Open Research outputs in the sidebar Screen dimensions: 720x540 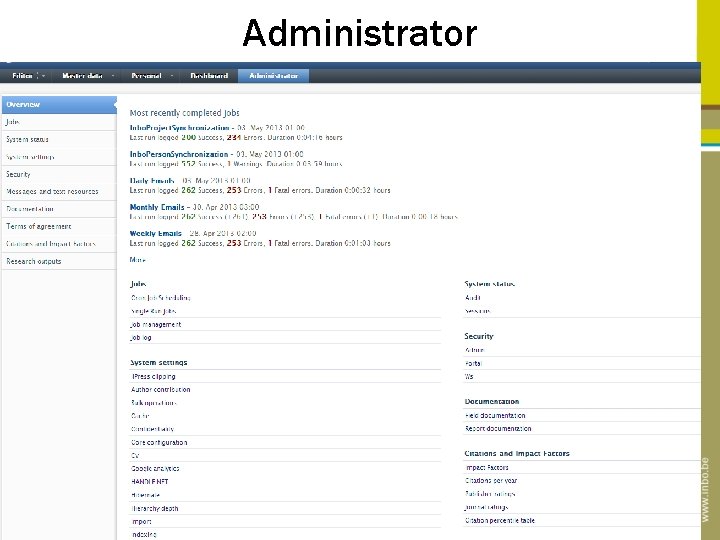point(59,261)
